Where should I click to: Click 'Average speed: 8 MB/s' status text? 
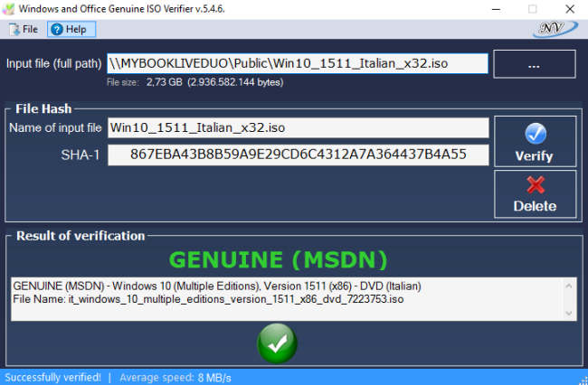click(175, 378)
